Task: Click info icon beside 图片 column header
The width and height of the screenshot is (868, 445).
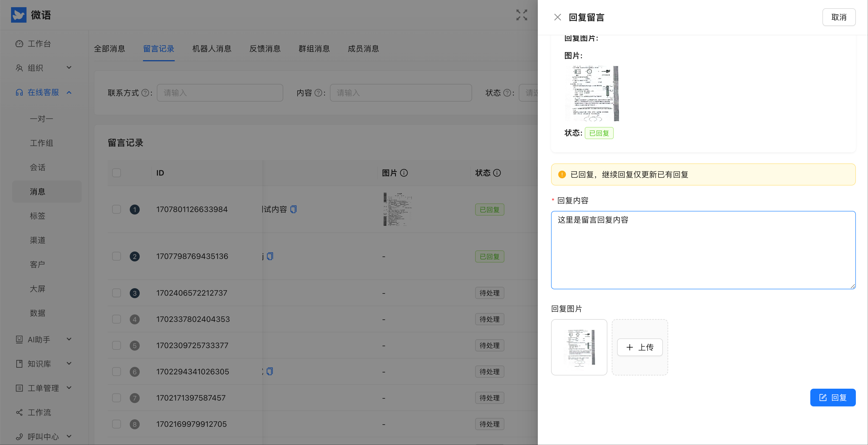Action: 404,173
